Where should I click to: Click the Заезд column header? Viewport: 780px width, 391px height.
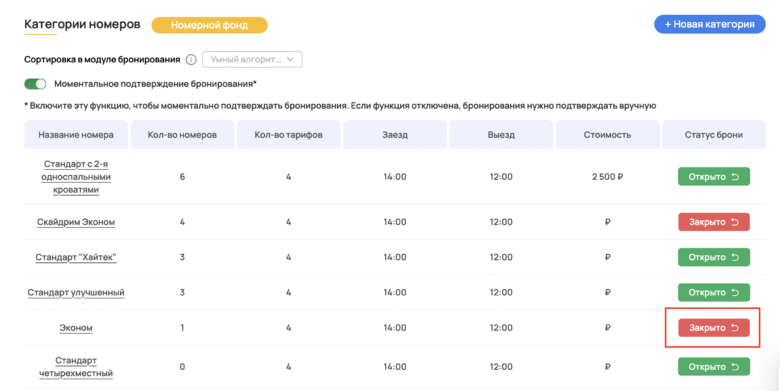point(395,135)
